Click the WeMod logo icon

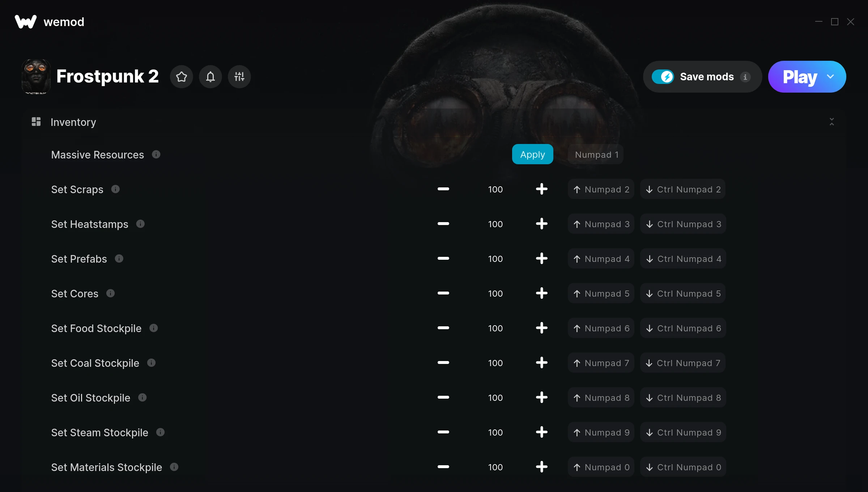click(x=26, y=22)
